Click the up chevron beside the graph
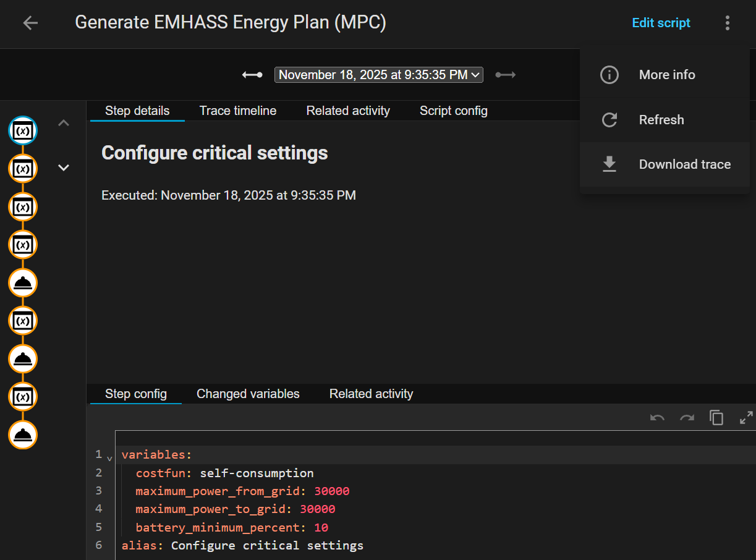The image size is (756, 560). click(64, 123)
